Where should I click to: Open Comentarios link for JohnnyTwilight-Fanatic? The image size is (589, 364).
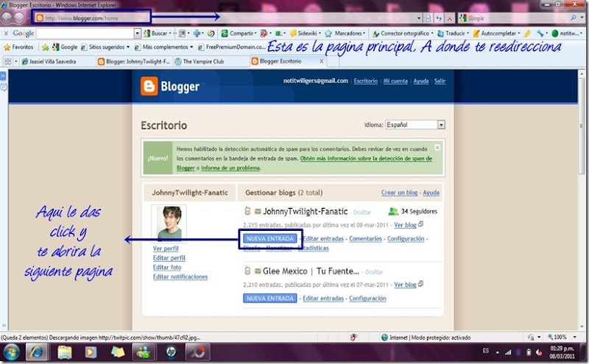(x=365, y=239)
